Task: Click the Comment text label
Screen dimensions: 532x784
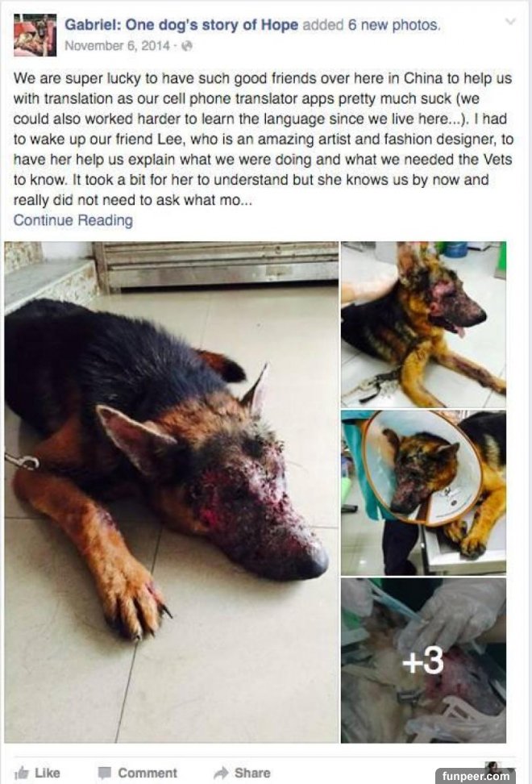Action: pos(148,773)
